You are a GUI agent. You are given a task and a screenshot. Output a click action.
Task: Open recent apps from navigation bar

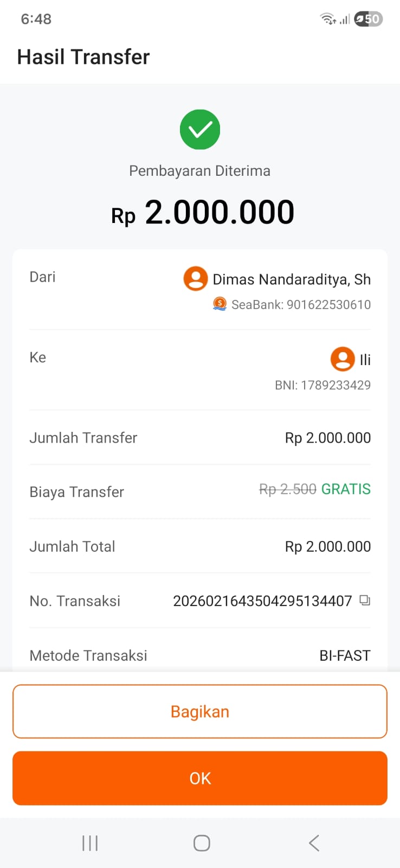[x=90, y=843]
